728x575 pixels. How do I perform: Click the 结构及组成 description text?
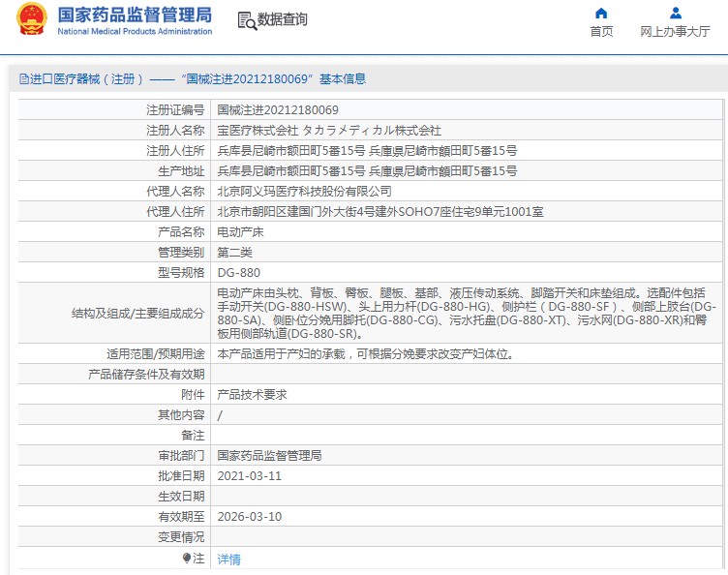point(467,314)
